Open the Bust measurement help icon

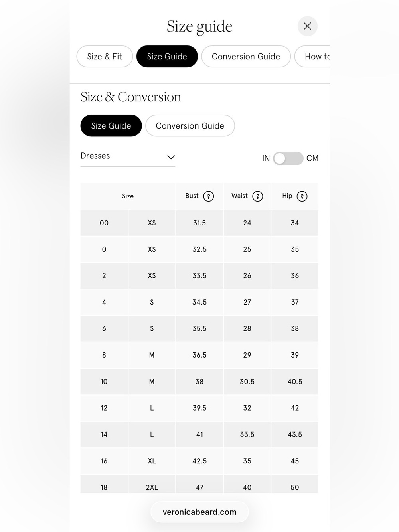[208, 196]
